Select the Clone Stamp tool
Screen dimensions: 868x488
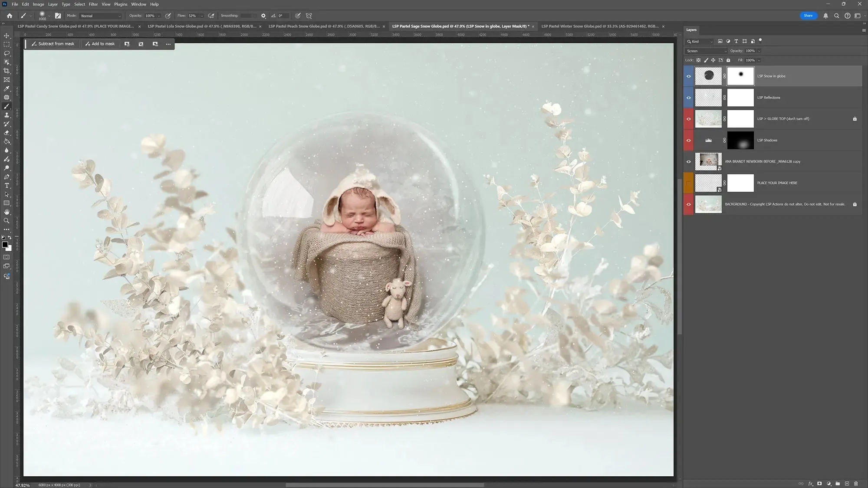[x=7, y=115]
